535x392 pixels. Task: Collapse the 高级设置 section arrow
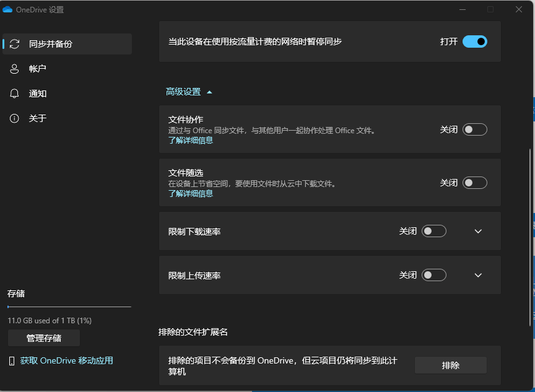[209, 92]
